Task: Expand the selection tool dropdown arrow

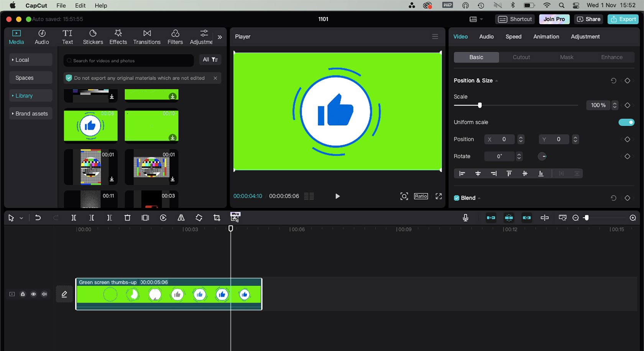Action: pyautogui.click(x=21, y=218)
